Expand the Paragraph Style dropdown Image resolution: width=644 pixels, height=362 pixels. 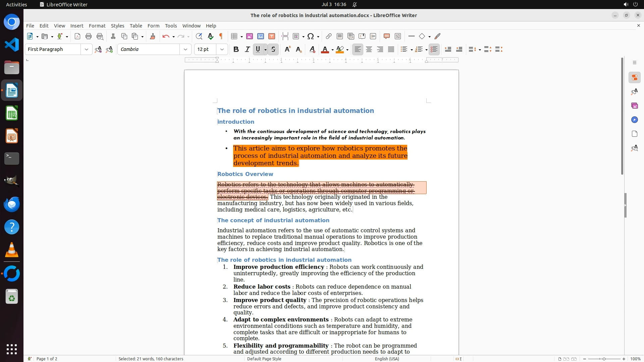87,50
